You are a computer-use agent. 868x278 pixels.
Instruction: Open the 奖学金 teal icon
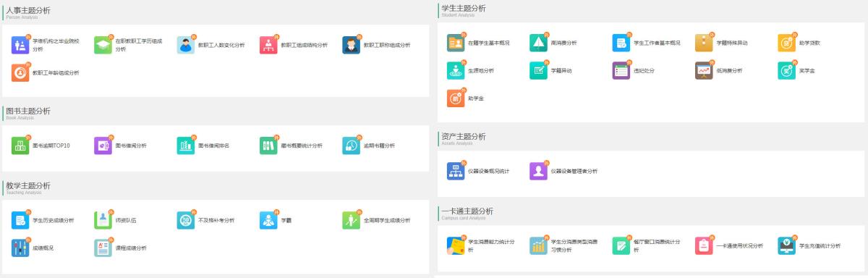pos(786,70)
